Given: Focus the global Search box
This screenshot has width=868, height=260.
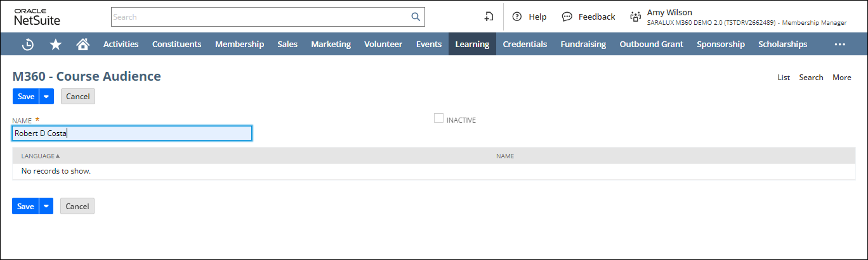Looking at the screenshot, I should coord(260,17).
